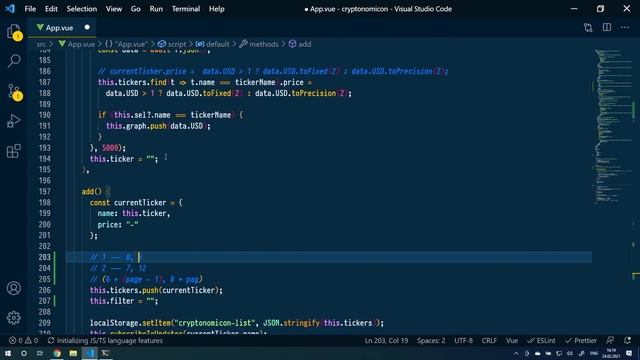Open the Windows Start menu
This screenshot has height=360, width=640.
click(x=8, y=353)
